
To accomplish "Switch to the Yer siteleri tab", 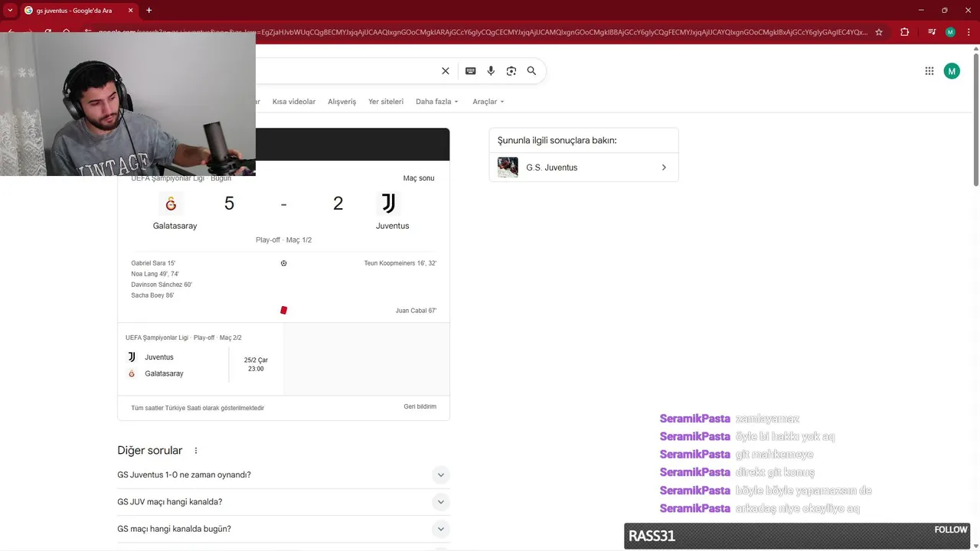I will pos(386,102).
